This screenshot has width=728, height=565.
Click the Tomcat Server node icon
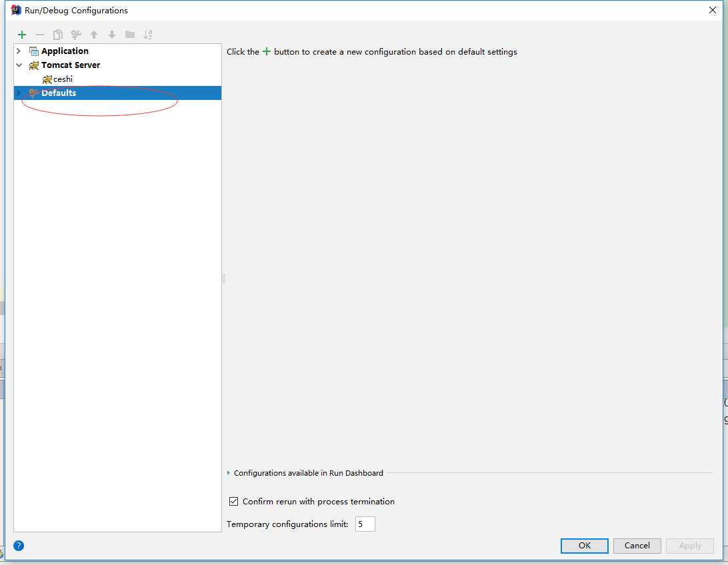point(34,65)
